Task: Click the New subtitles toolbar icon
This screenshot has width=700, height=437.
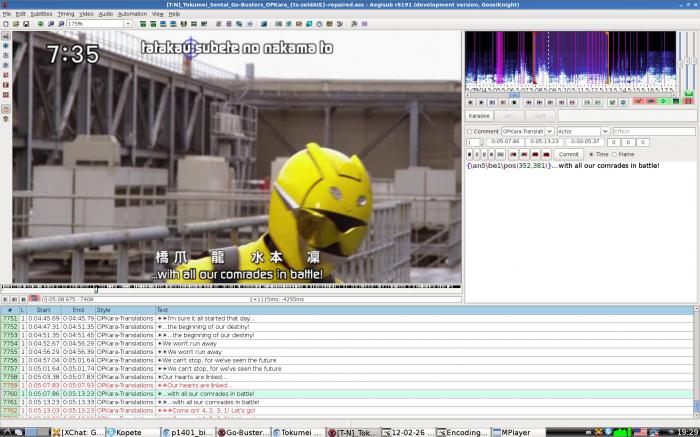Action: [x=6, y=24]
